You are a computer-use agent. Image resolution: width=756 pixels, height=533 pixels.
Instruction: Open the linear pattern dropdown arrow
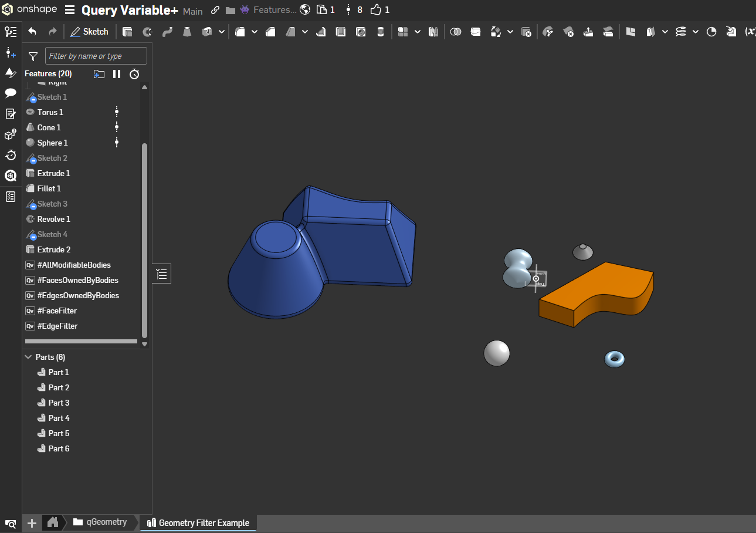[x=417, y=32]
